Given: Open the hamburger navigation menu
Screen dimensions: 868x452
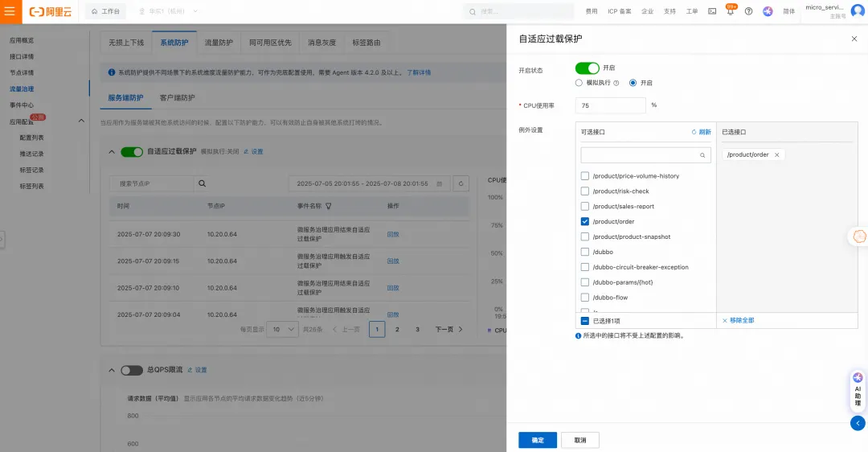Looking at the screenshot, I should click(x=10, y=11).
